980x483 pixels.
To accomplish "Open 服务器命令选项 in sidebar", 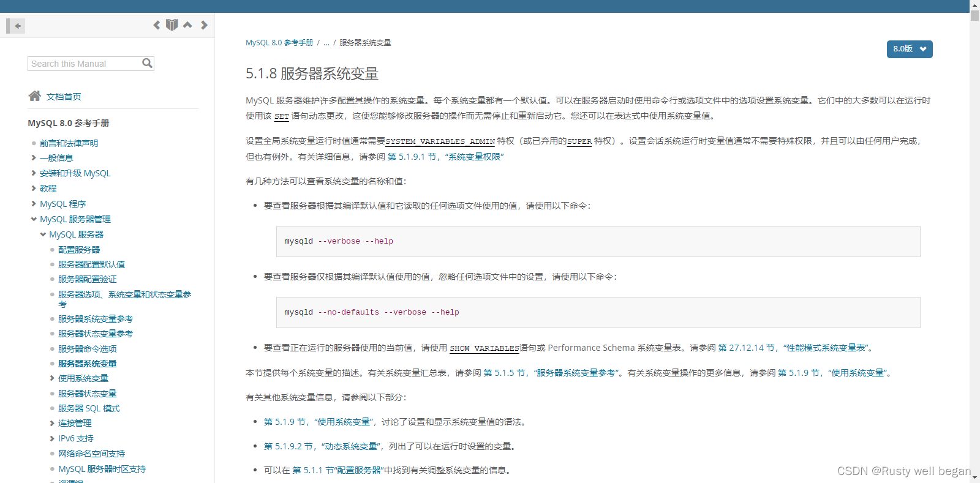I will pos(87,349).
